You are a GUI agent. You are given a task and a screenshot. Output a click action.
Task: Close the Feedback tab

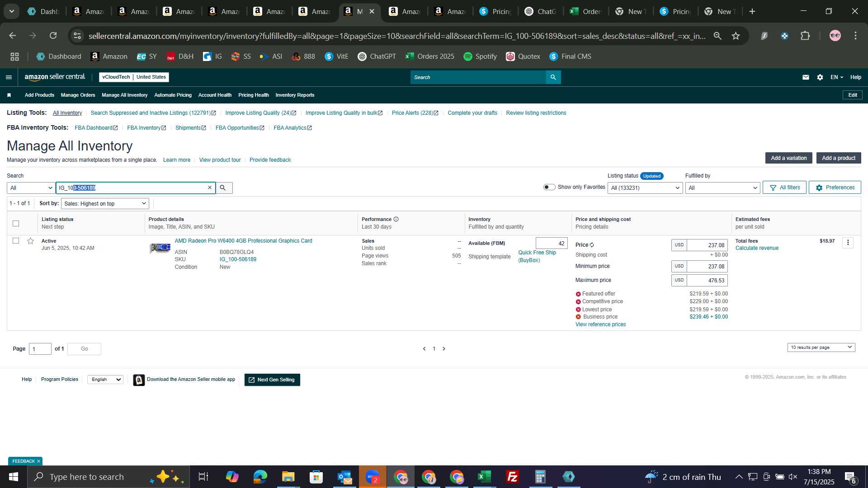tap(38, 461)
